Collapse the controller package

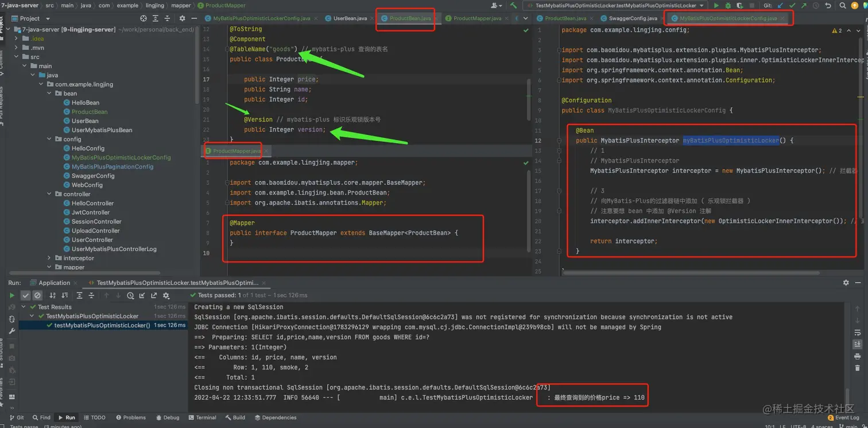[49, 194]
